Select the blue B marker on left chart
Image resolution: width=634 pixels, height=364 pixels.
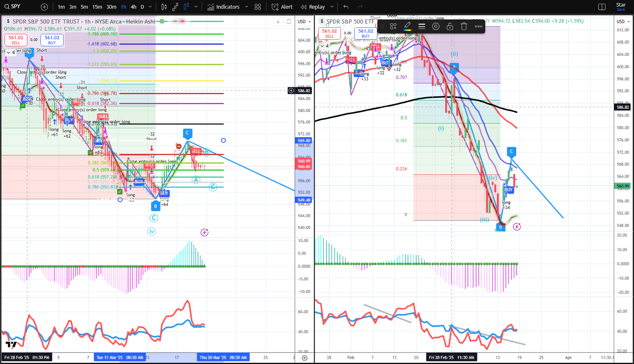coord(155,205)
